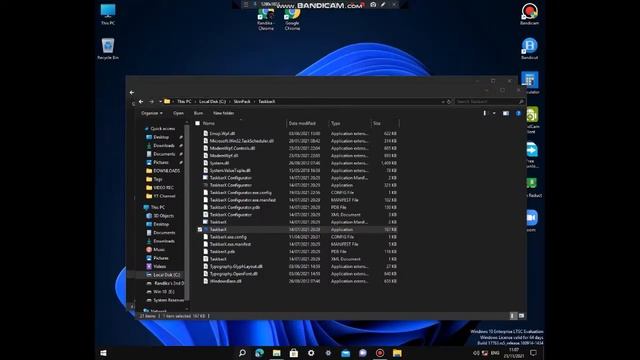Image resolution: width=640 pixels, height=360 pixels.
Task: Open the Win 10 (E:) drive
Action: (x=163, y=292)
